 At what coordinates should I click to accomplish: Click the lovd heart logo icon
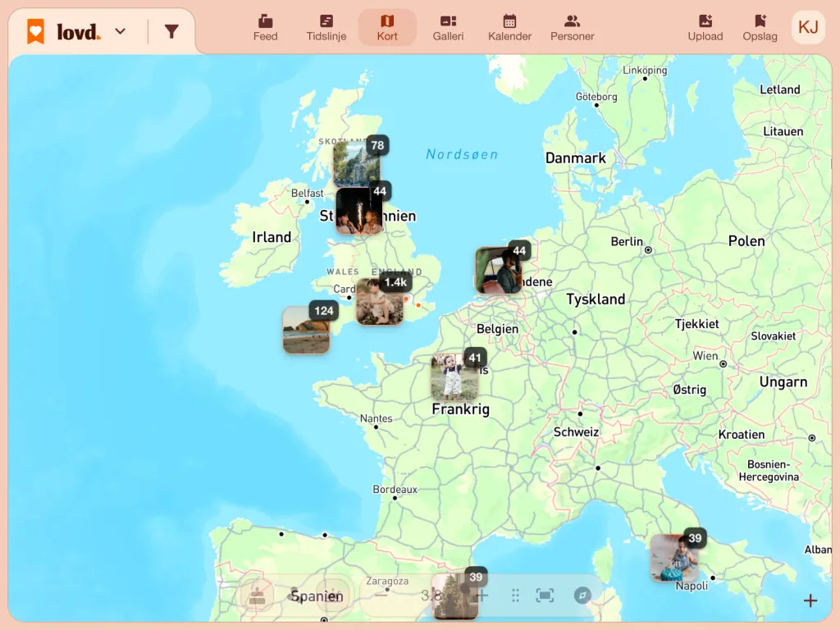coord(35,32)
